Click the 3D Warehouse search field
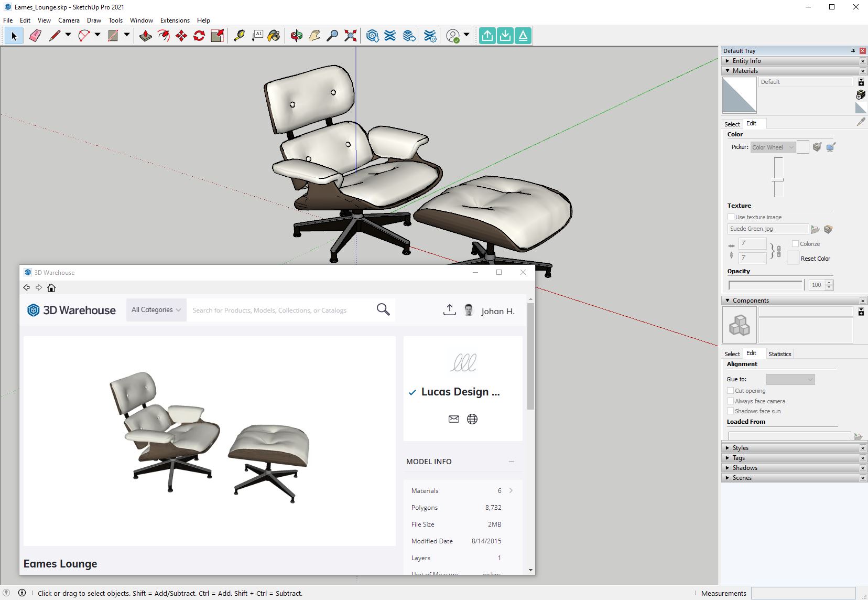 [x=280, y=310]
